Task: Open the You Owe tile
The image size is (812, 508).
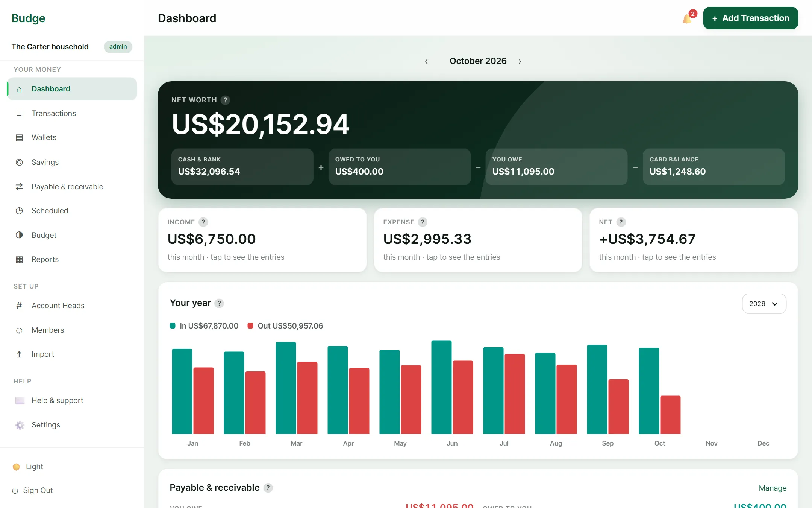Action: click(556, 167)
